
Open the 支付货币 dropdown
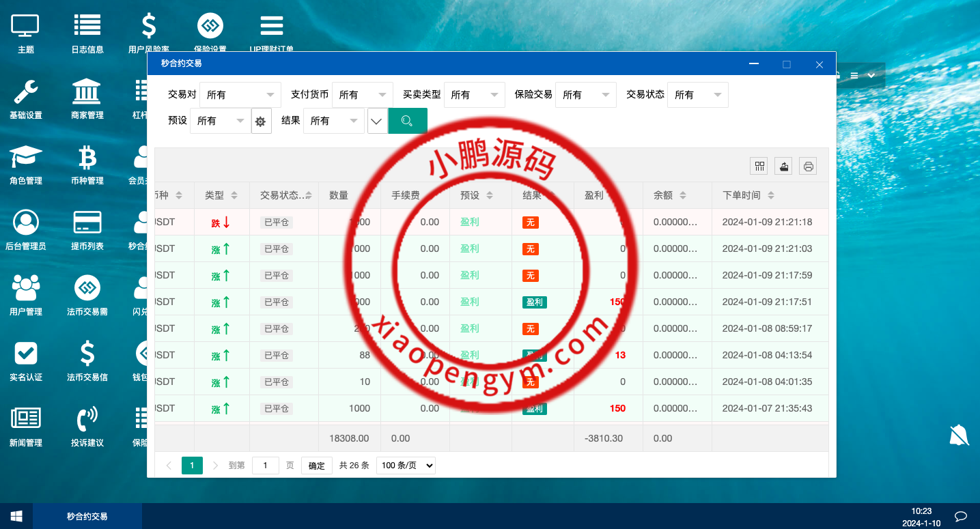[363, 95]
